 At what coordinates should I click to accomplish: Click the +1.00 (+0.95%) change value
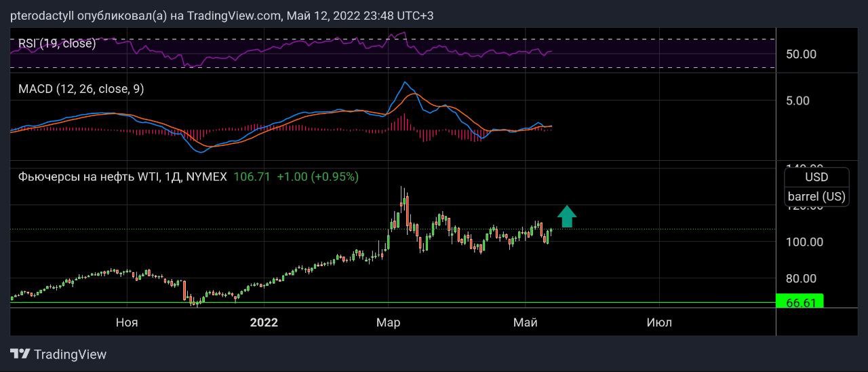click(317, 176)
